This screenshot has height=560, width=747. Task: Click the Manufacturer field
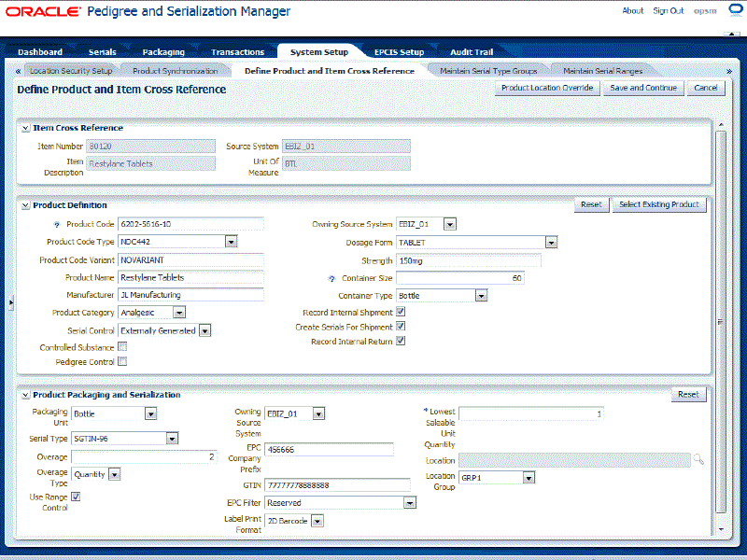tap(190, 295)
